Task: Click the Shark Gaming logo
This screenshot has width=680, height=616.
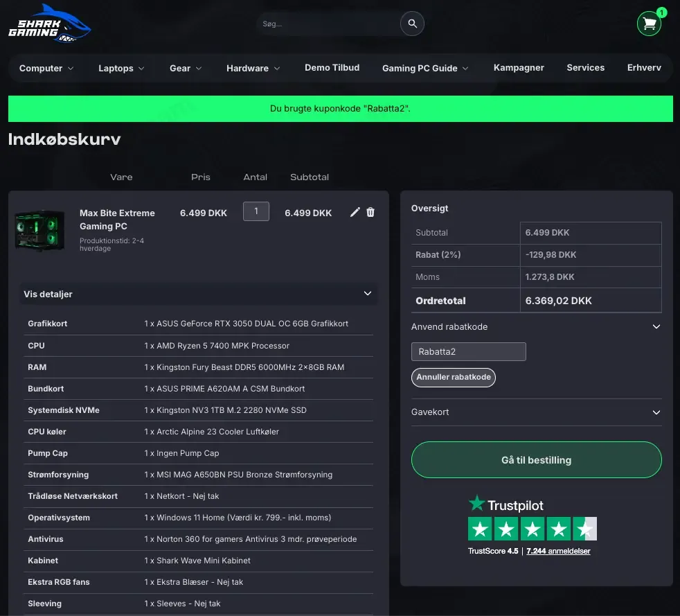Action: (x=49, y=24)
